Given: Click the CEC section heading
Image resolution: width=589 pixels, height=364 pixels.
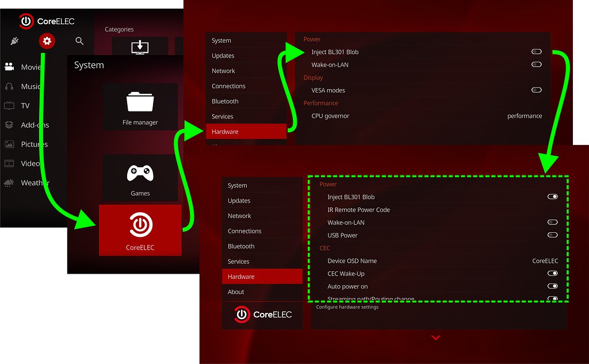Looking at the screenshot, I should (x=324, y=248).
